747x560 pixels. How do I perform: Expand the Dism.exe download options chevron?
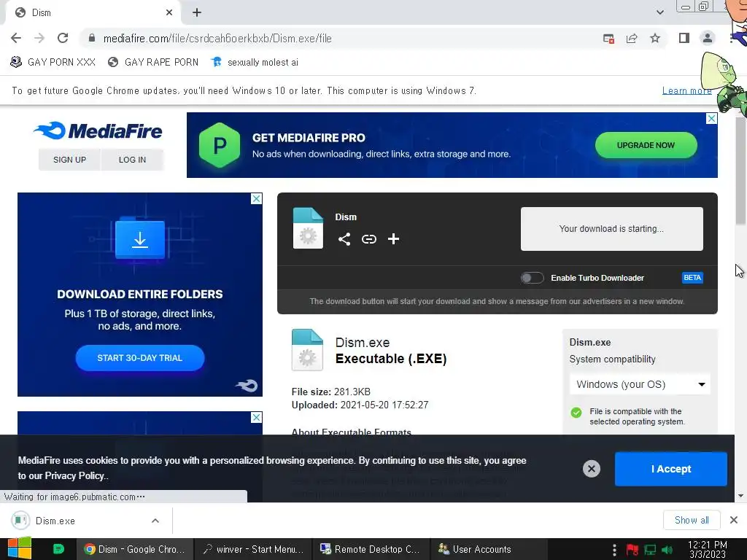(x=155, y=521)
